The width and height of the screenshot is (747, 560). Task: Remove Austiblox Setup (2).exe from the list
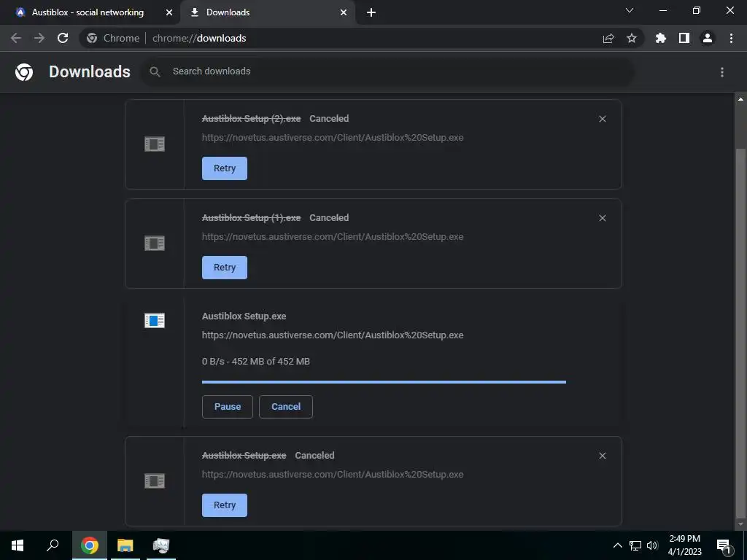(603, 119)
